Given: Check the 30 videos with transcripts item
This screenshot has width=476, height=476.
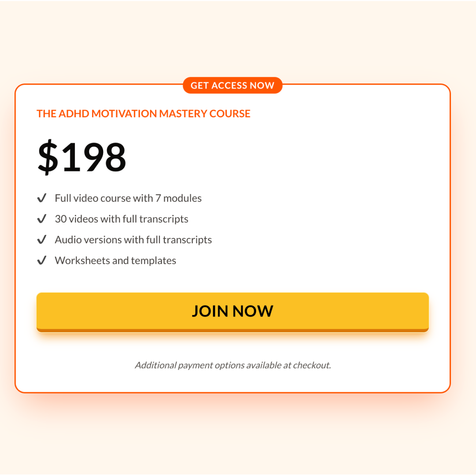Looking at the screenshot, I should pos(121,219).
